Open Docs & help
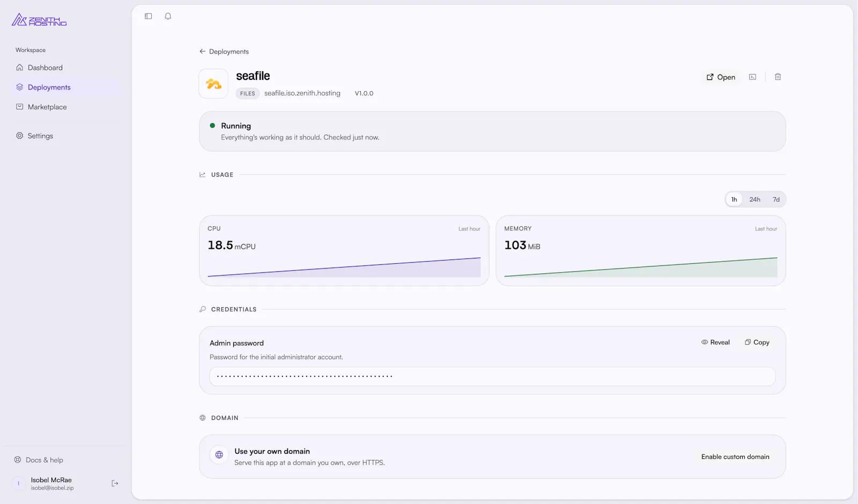 point(39,460)
